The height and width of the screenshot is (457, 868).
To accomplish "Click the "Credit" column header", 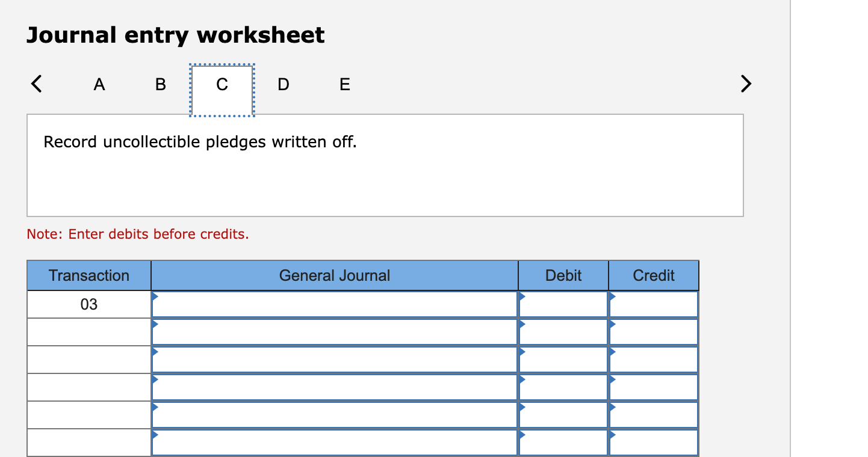I will coord(654,275).
